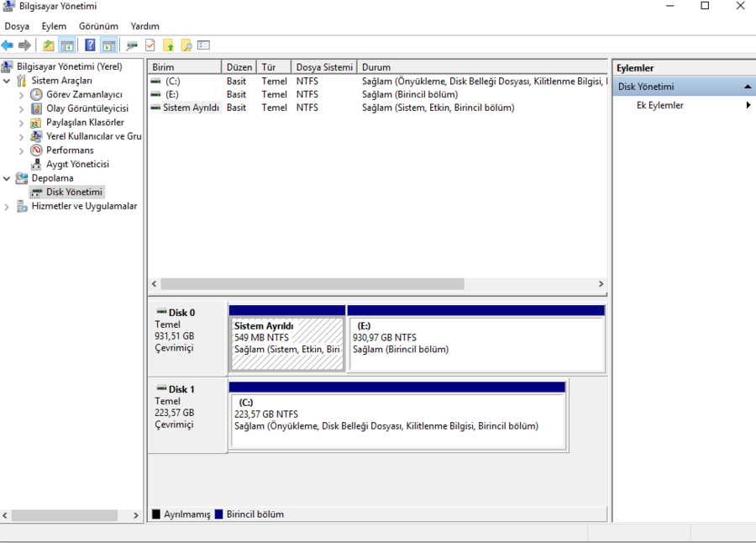The width and height of the screenshot is (756, 543).
Task: Expand the Paylaşılan Klasörler node
Action: 21,123
